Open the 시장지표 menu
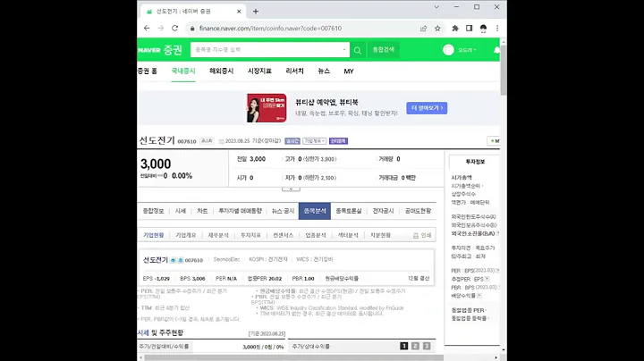 pyautogui.click(x=259, y=71)
